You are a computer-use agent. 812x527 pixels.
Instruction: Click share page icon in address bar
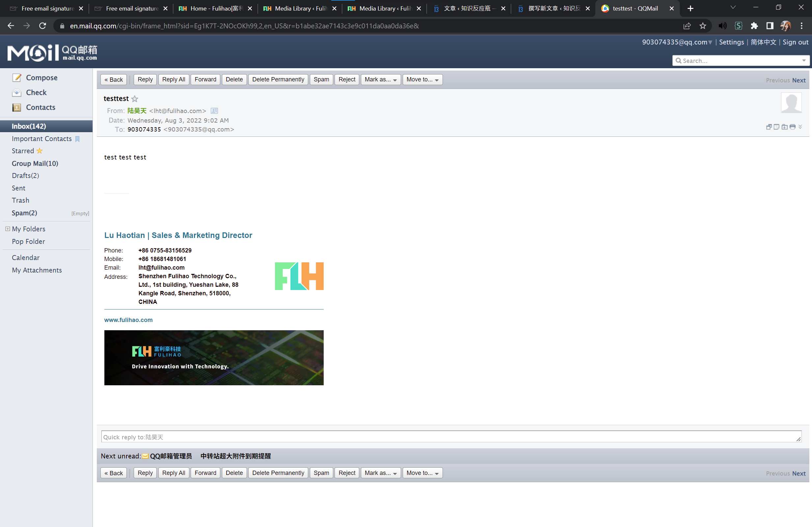[x=687, y=26]
